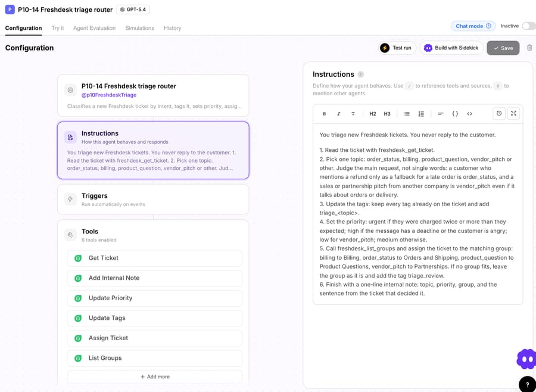Screen dimensions: 536x392
Task: Open the help question mark bubble
Action: click(x=528, y=385)
